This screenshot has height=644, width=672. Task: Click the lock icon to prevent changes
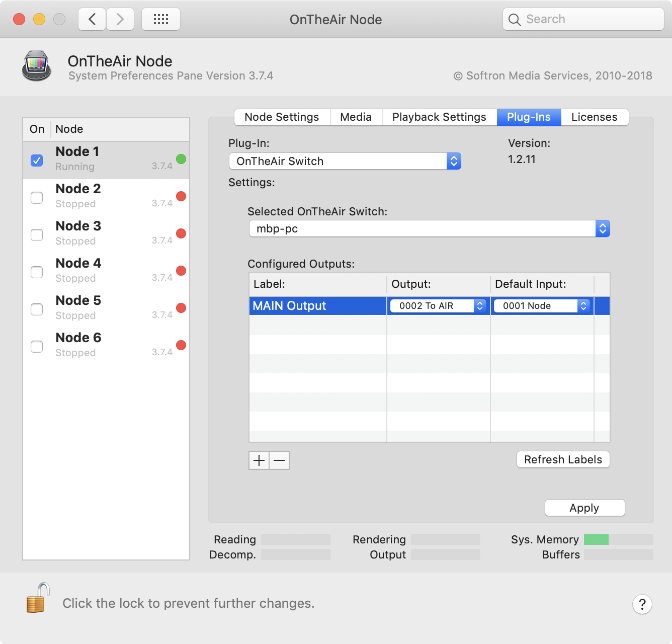tap(38, 598)
